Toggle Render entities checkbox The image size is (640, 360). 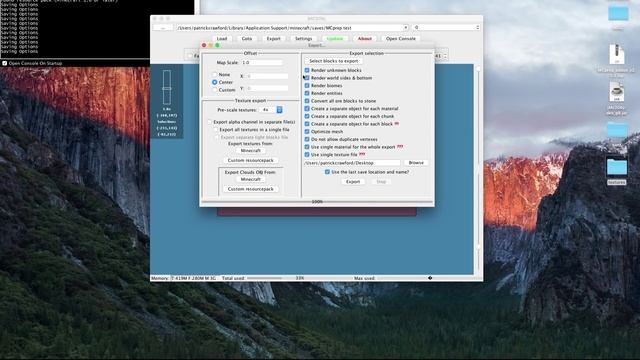(x=307, y=93)
